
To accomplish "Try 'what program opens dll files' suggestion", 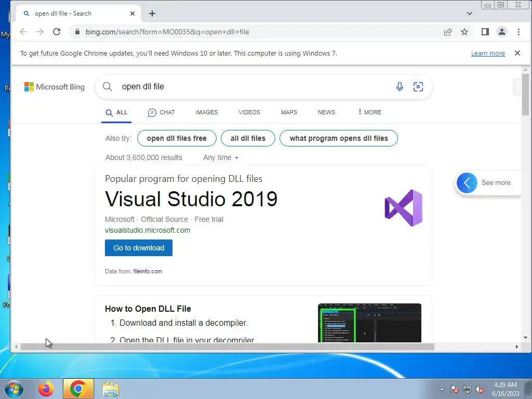I will click(x=339, y=138).
